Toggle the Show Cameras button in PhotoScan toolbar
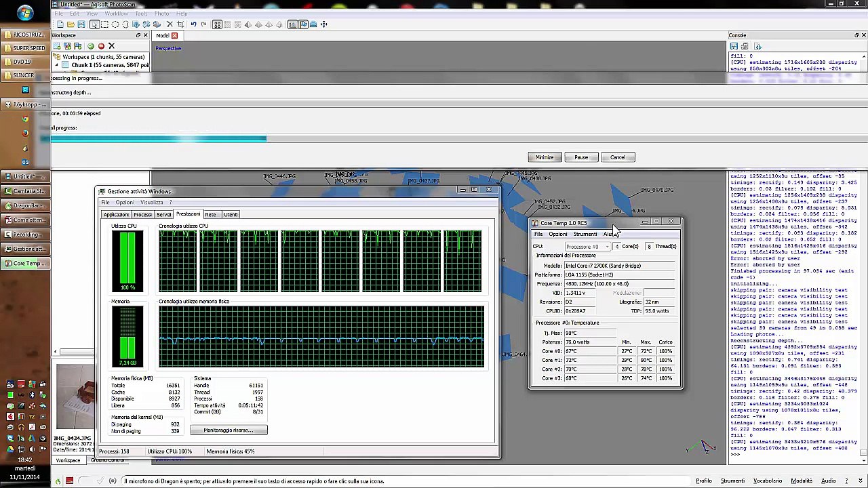Viewport: 868px width, 488px height. 292,24
